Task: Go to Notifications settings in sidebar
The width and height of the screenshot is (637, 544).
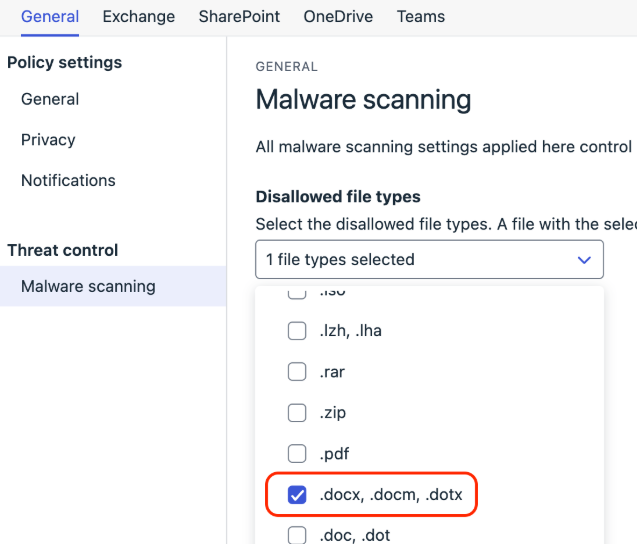Action: pos(68,180)
